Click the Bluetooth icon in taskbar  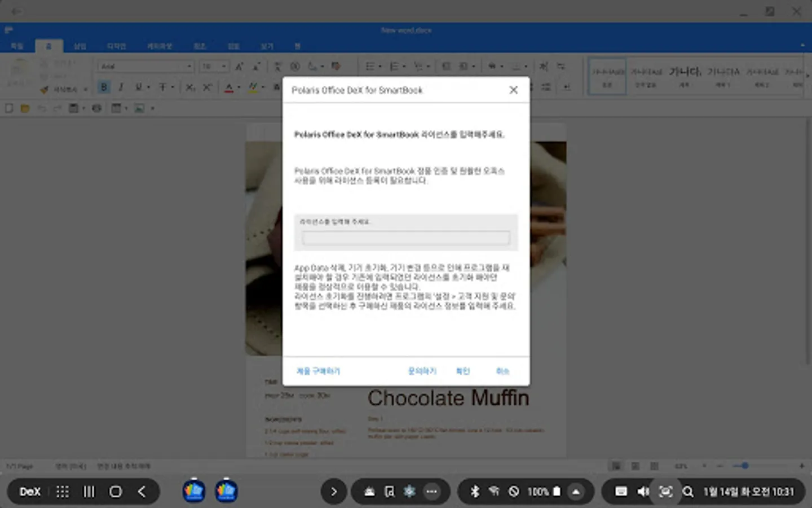pos(475,492)
